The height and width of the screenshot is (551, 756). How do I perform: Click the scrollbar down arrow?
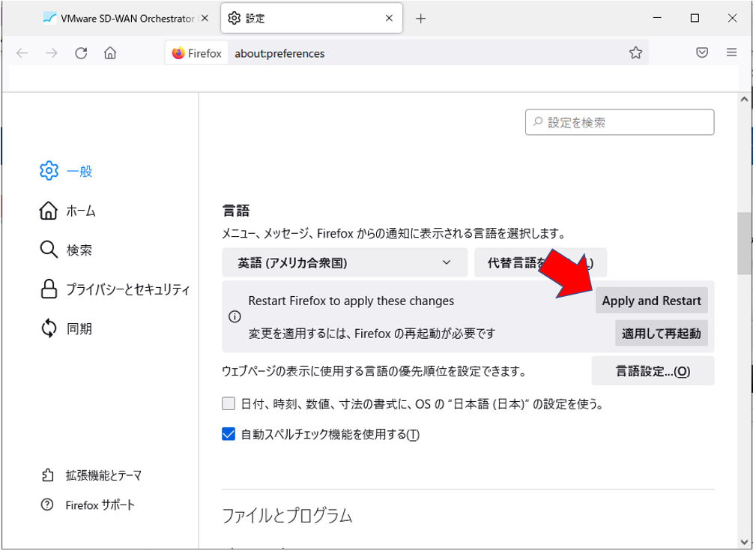click(x=744, y=542)
